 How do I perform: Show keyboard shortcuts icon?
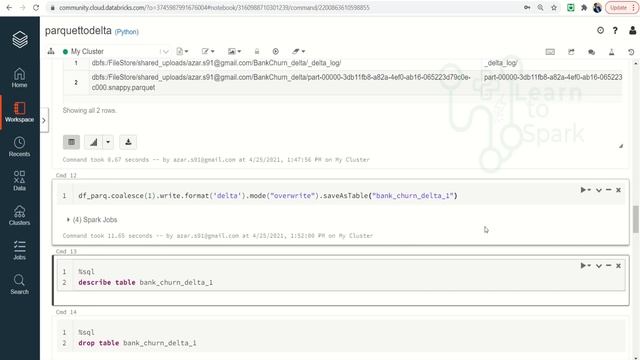click(550, 52)
